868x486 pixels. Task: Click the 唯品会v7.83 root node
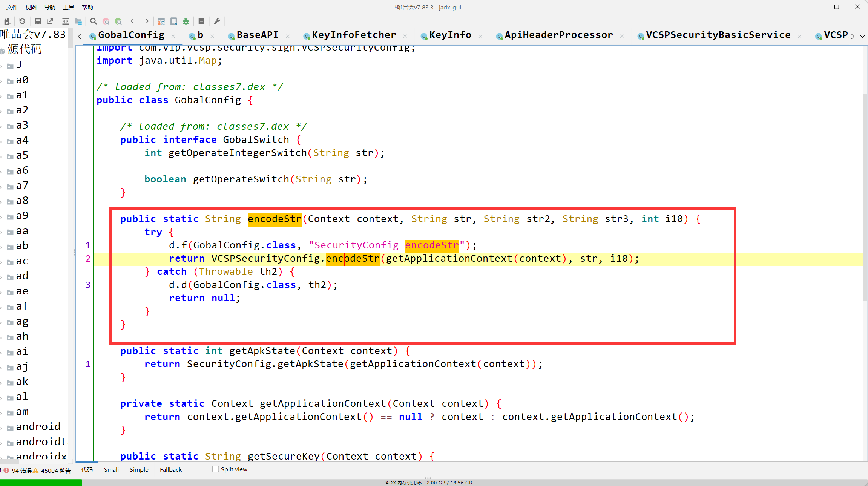click(33, 35)
